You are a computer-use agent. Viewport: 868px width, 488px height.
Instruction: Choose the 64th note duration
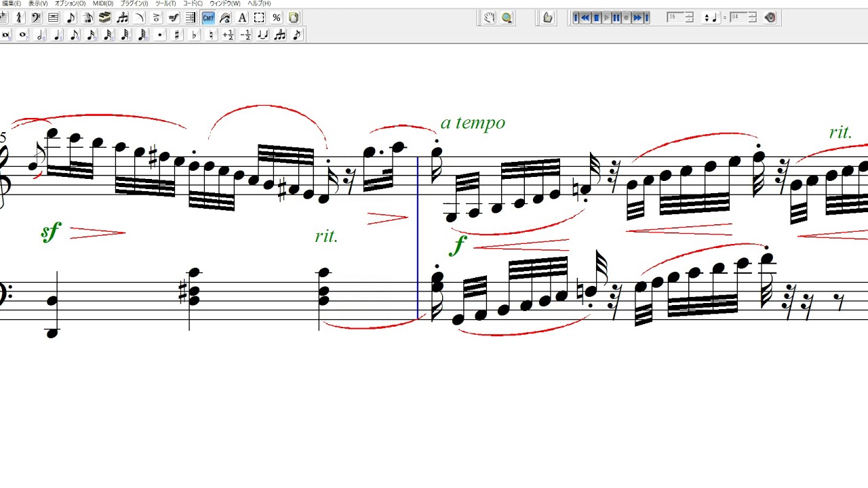click(x=125, y=35)
